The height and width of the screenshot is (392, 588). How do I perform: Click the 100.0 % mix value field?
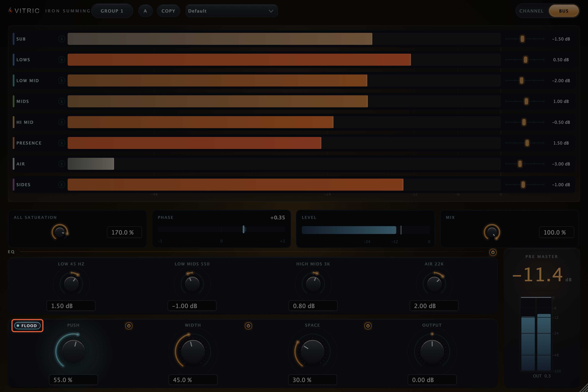tap(556, 232)
